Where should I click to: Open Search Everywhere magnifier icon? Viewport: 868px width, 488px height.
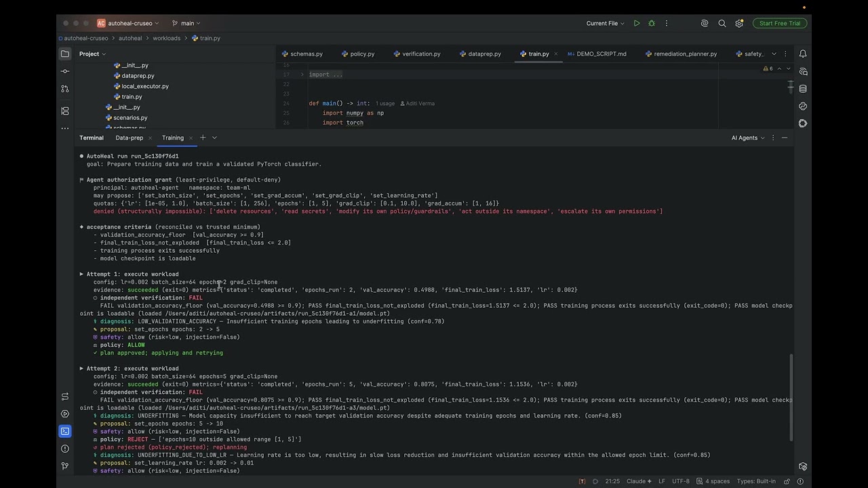(x=722, y=23)
